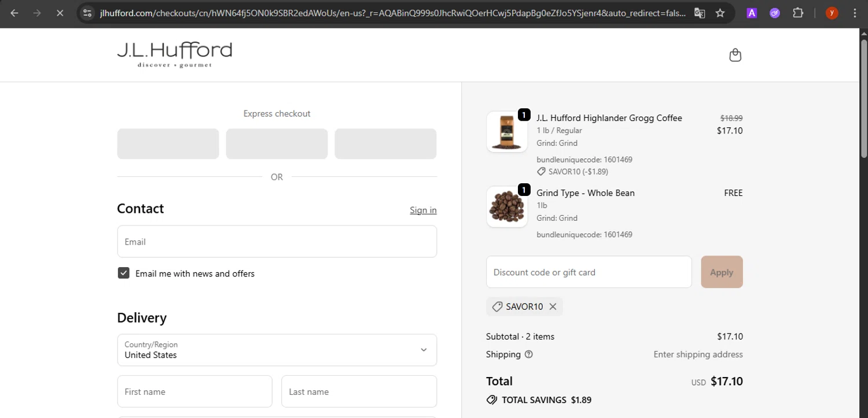Click the browser forward arrow
Screen dimensions: 868x418
[x=37, y=13]
